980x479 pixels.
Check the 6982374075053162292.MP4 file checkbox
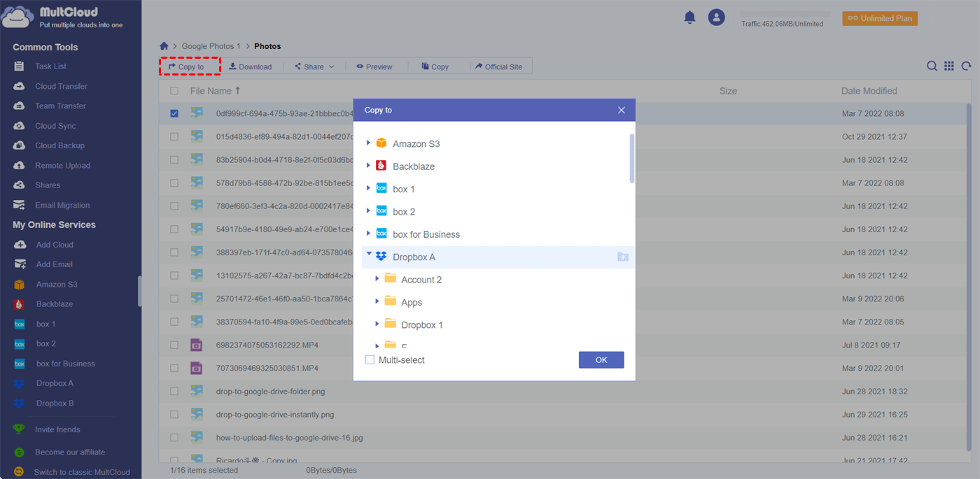click(174, 345)
